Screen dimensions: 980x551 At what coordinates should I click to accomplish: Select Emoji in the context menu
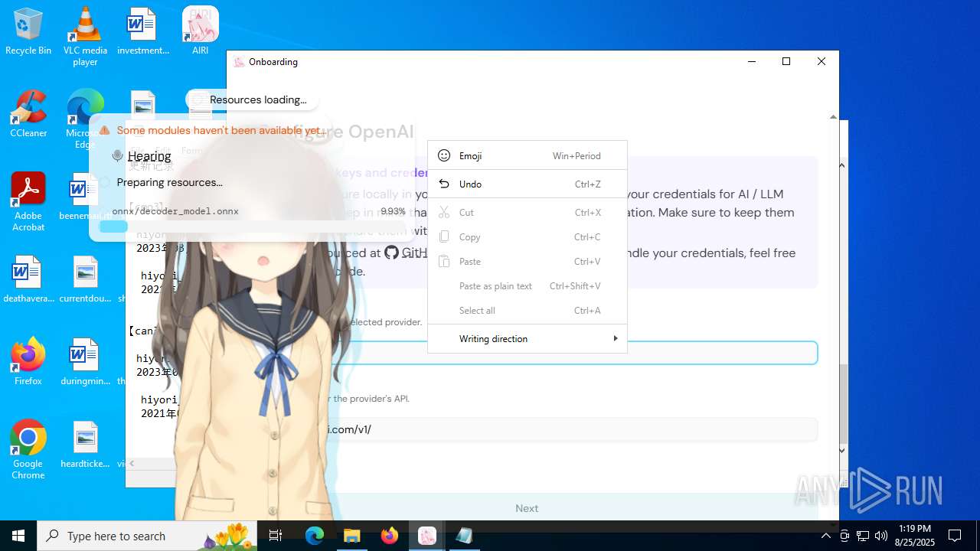528,155
